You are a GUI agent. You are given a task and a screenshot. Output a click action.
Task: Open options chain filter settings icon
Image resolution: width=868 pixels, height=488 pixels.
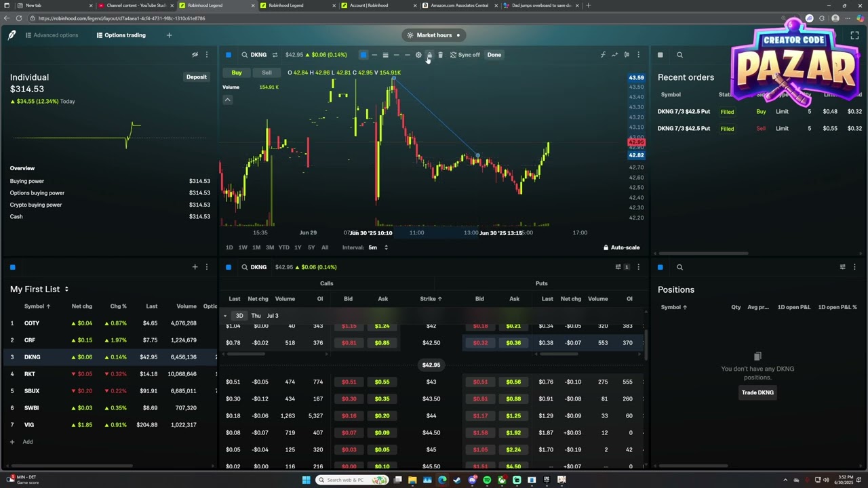[x=618, y=267]
